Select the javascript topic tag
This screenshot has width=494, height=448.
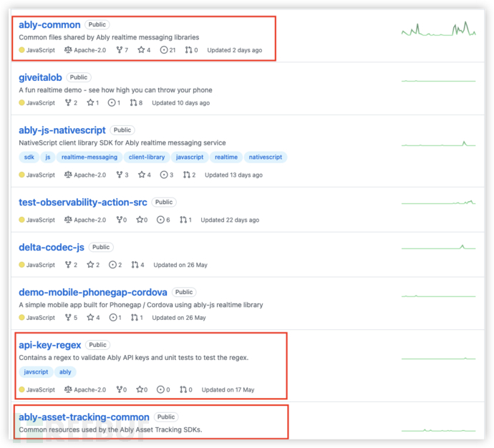coord(190,157)
